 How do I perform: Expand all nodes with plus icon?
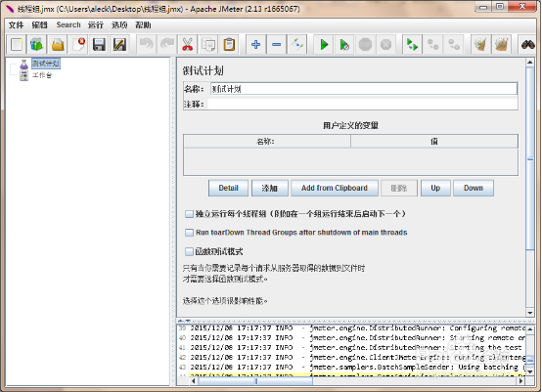[255, 44]
